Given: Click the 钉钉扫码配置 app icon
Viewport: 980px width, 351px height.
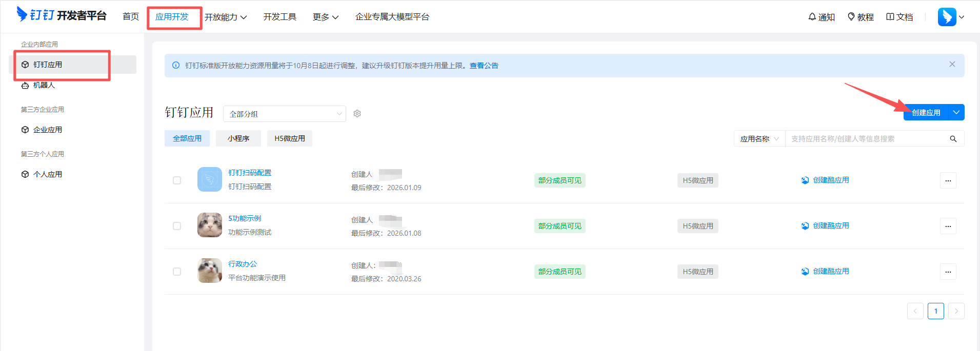Looking at the screenshot, I should click(x=210, y=179).
